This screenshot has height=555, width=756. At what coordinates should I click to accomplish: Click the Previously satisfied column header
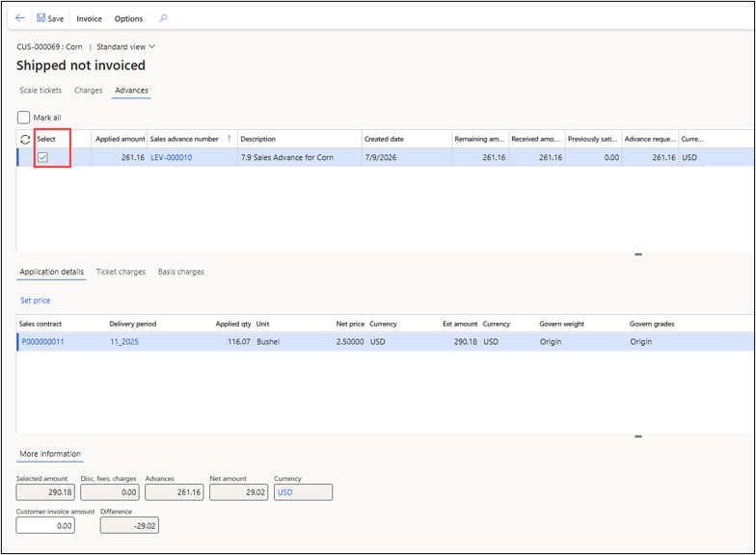pyautogui.click(x=592, y=139)
